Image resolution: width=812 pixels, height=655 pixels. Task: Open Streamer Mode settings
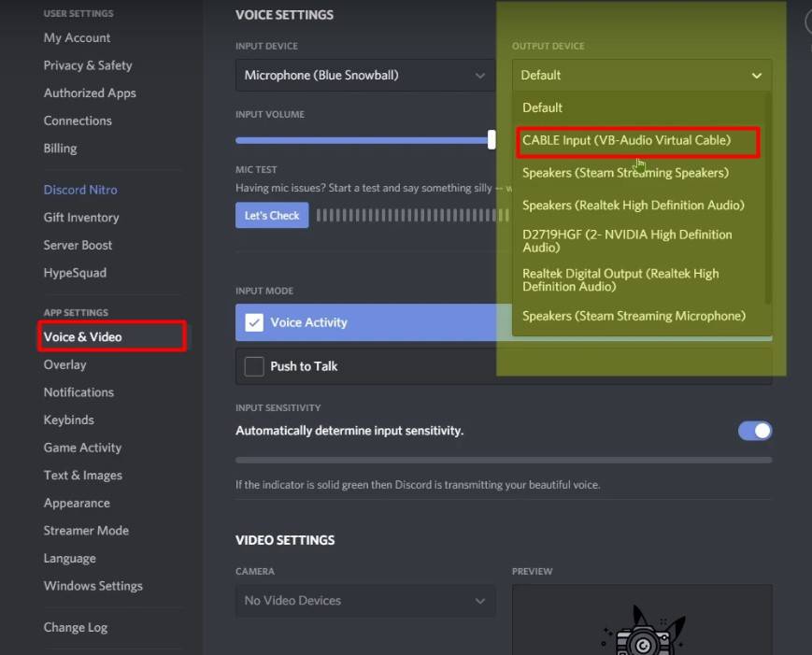pyautogui.click(x=86, y=530)
